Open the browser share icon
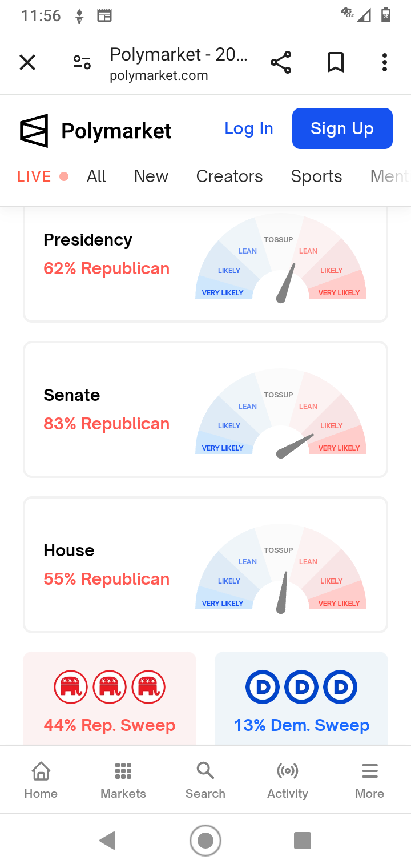This screenshot has height=868, width=411. coord(281,62)
